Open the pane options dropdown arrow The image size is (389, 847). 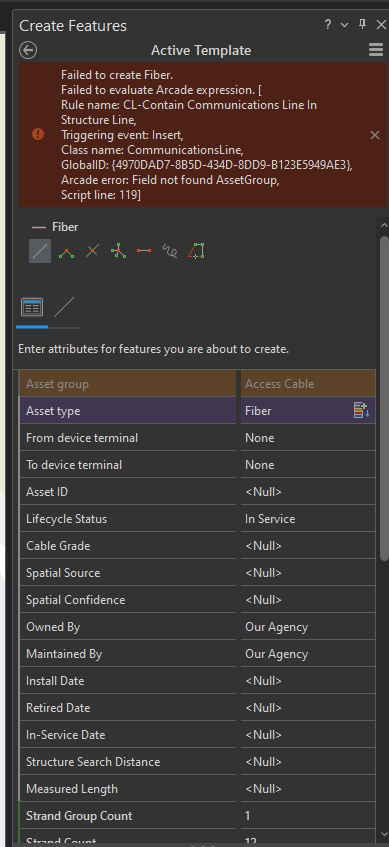[344, 25]
